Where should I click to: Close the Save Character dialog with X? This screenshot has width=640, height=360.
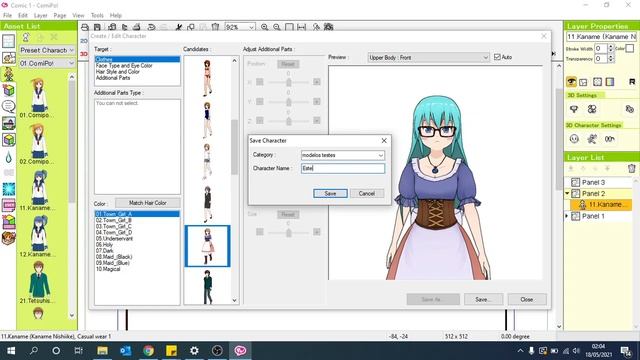384,140
